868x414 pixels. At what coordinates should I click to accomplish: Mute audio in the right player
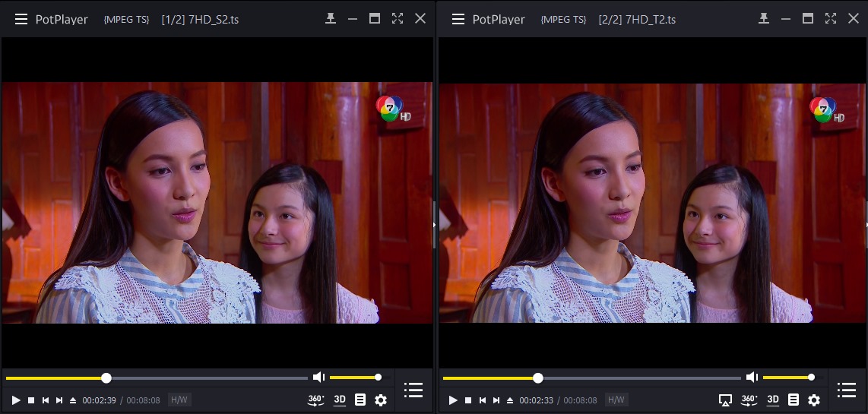[x=752, y=378]
